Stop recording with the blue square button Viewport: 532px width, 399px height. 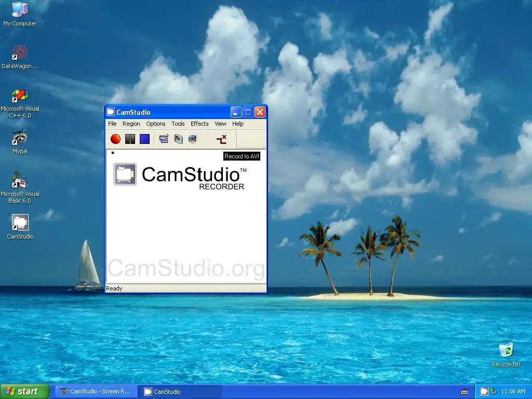coord(145,139)
